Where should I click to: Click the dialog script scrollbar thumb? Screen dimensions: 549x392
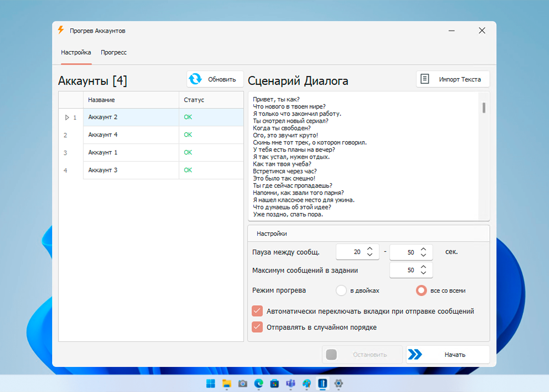pyautogui.click(x=484, y=108)
